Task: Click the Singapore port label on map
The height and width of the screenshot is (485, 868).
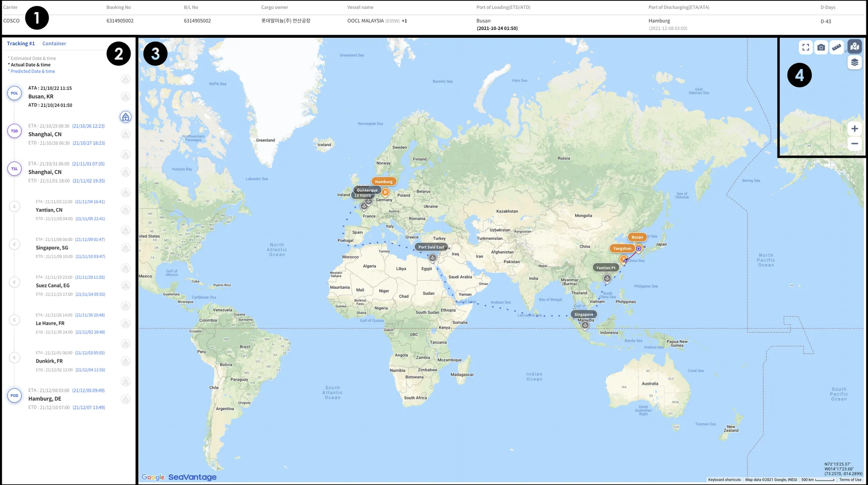Action: coord(584,314)
